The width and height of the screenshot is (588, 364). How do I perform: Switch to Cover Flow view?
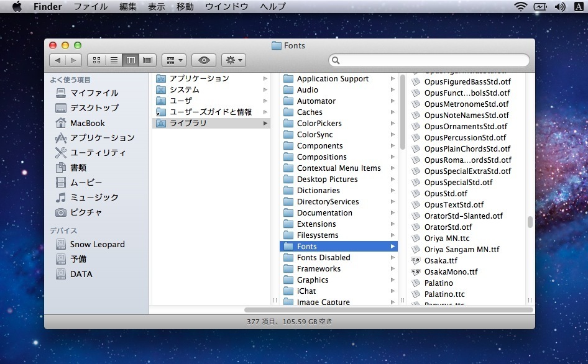pos(147,60)
